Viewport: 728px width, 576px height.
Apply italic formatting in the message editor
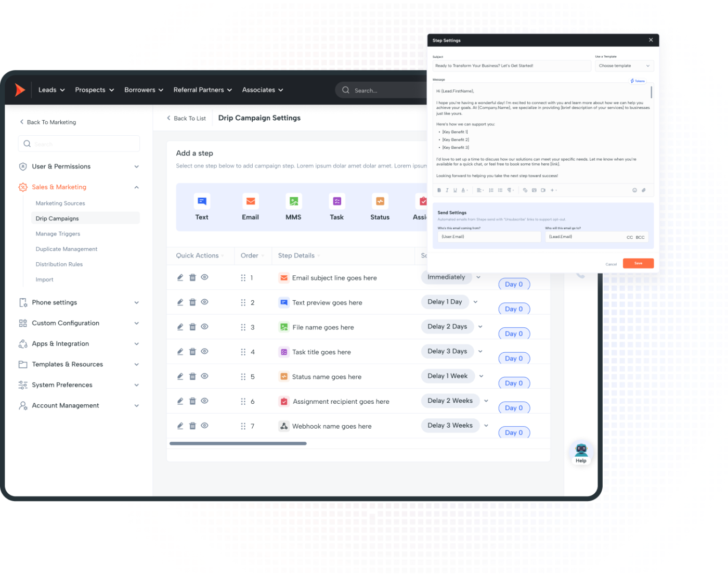(447, 190)
